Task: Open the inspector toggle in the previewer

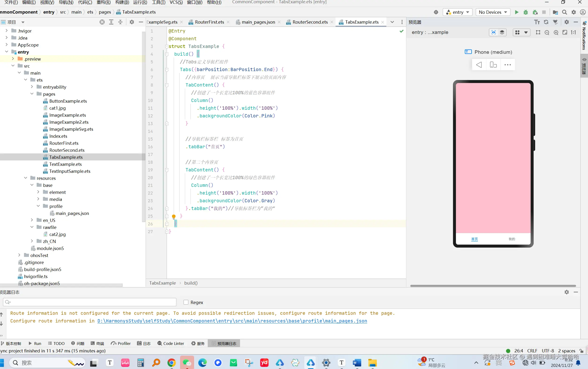Action: pos(493,33)
